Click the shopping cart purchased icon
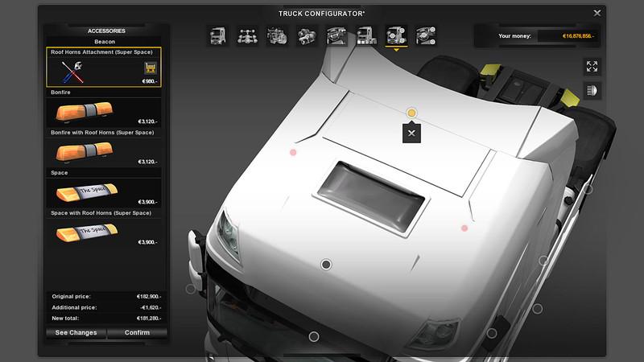Viewport: 644px width, 362px height. point(150,68)
